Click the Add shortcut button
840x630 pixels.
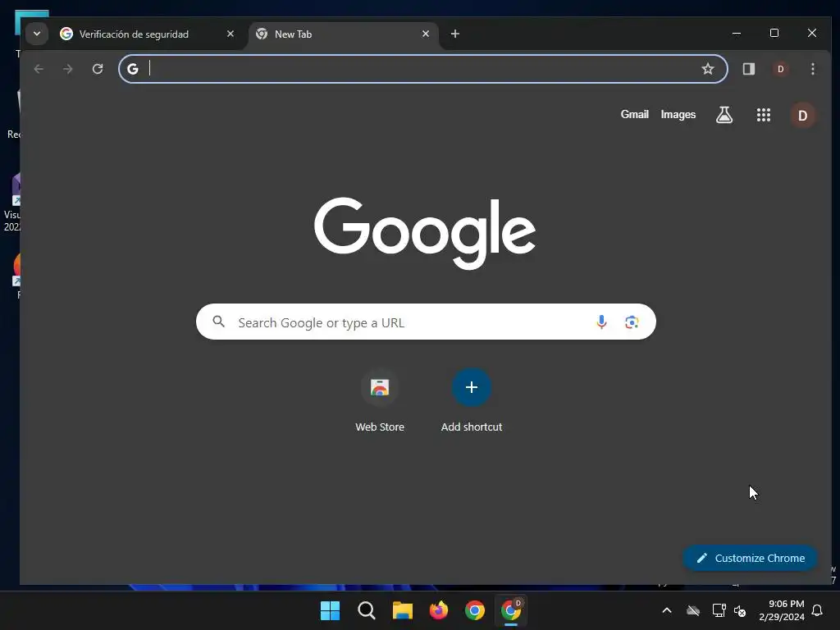pos(472,400)
